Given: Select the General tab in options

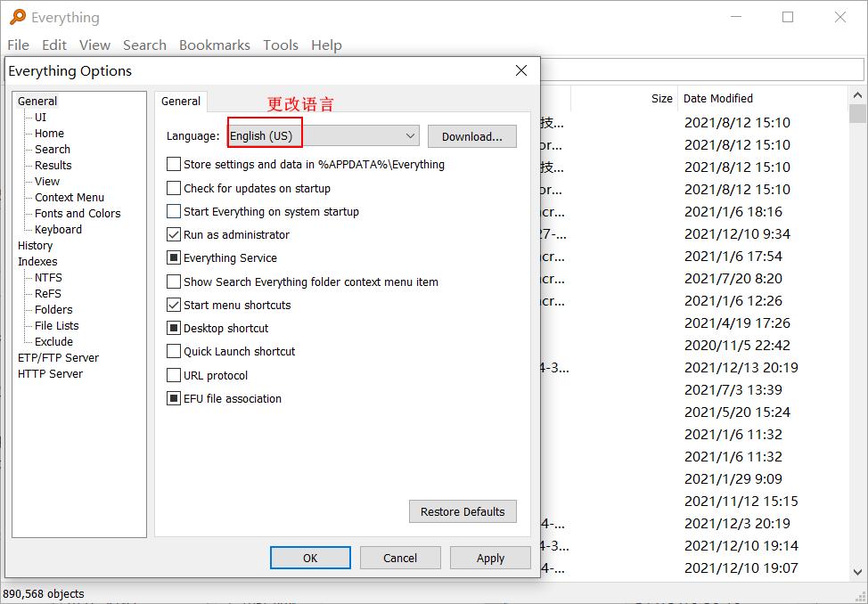Looking at the screenshot, I should 181,102.
